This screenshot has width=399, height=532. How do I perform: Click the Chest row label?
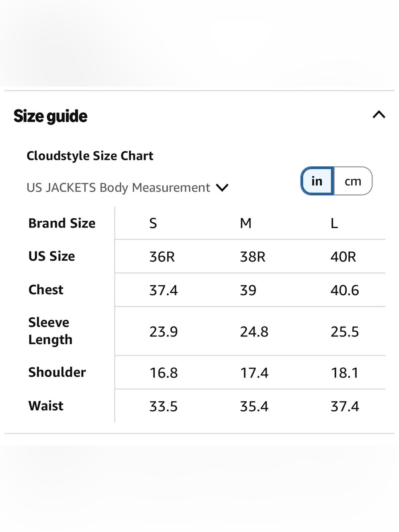point(46,290)
